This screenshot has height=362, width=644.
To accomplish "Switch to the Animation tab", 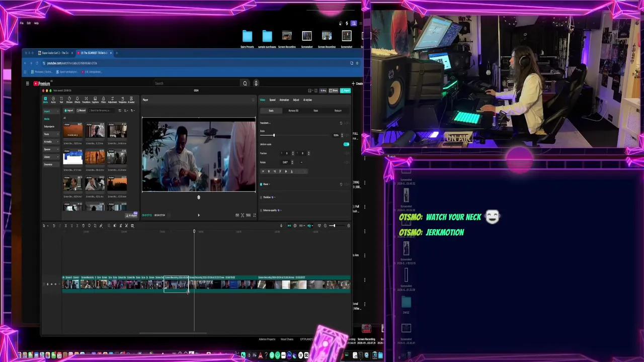I will point(284,100).
